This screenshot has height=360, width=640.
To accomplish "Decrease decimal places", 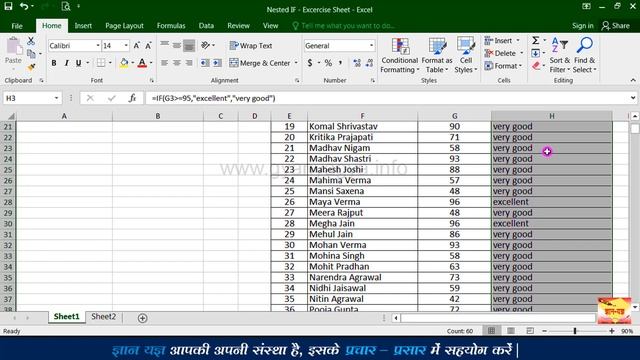I will (x=369, y=63).
